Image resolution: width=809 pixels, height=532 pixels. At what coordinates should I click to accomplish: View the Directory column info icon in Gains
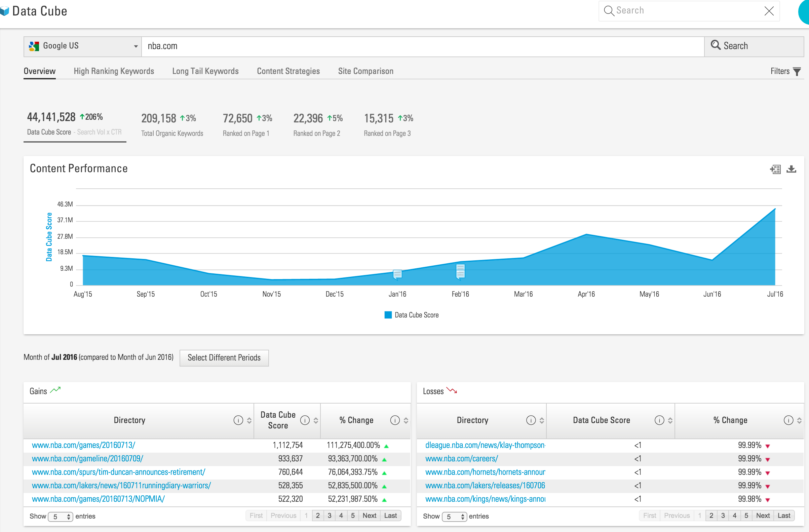click(238, 420)
